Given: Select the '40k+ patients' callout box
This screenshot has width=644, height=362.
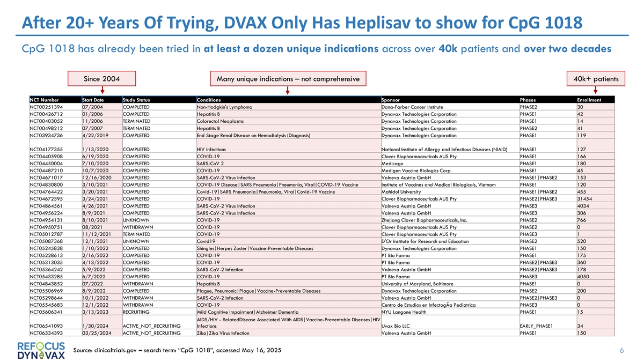Looking at the screenshot, I should coord(596,79).
